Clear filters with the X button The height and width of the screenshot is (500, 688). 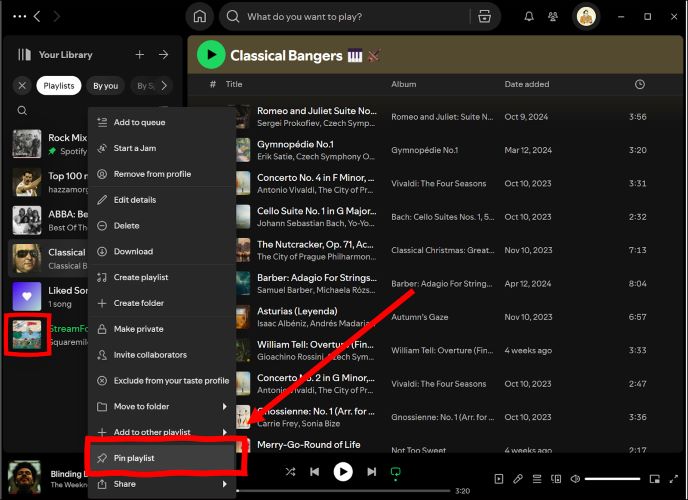22,86
